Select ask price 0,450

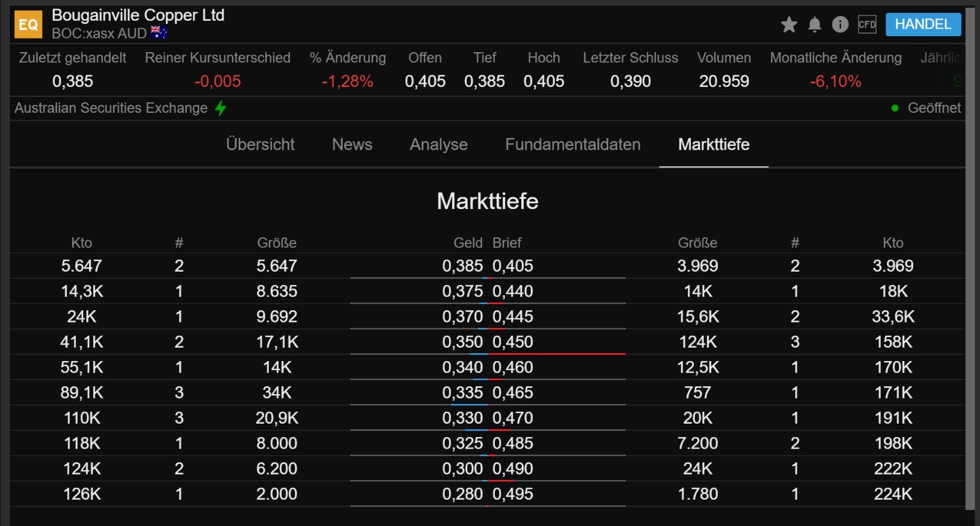513,342
